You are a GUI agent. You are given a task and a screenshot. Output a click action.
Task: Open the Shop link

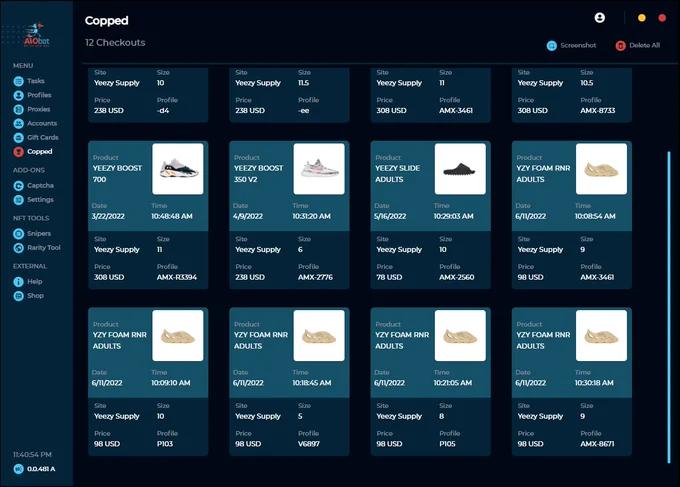point(35,296)
